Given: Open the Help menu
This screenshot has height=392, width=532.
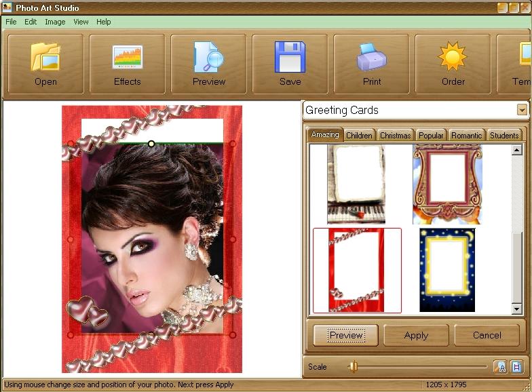Looking at the screenshot, I should pos(103,22).
